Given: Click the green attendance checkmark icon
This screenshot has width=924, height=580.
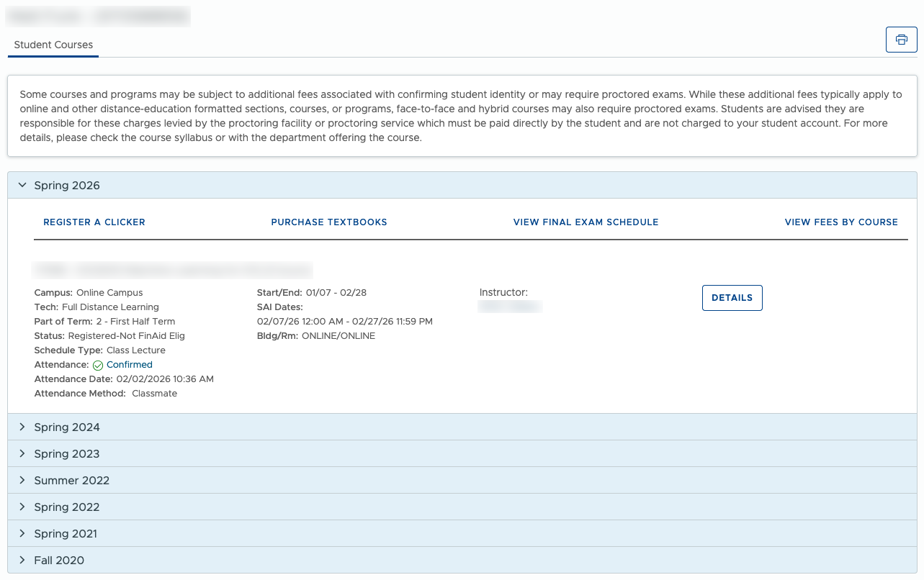Looking at the screenshot, I should [98, 366].
